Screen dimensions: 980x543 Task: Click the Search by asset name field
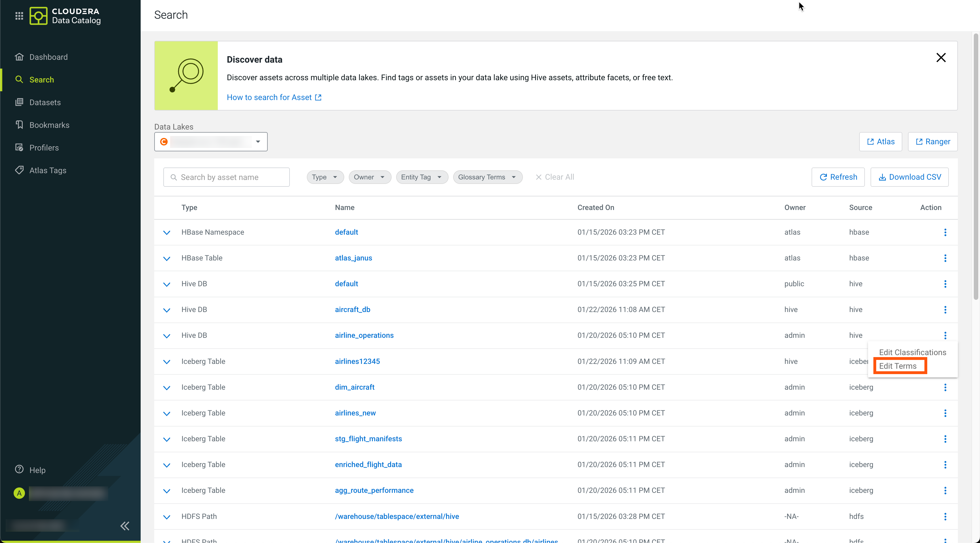[226, 177]
